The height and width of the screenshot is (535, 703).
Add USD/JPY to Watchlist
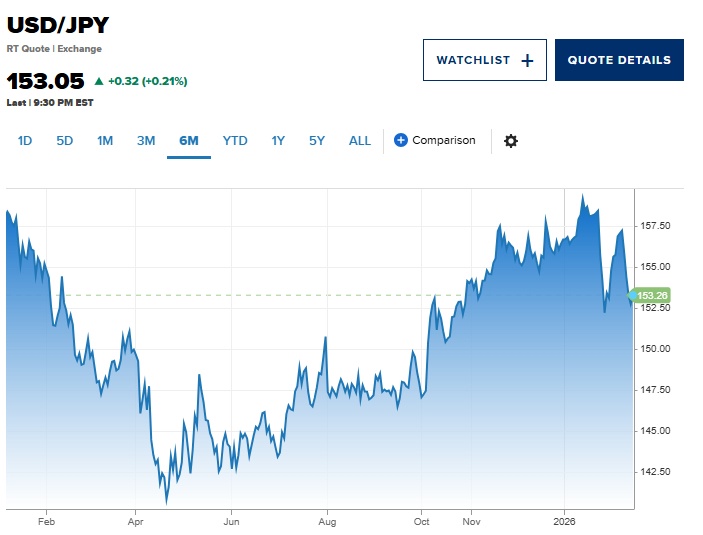point(485,60)
